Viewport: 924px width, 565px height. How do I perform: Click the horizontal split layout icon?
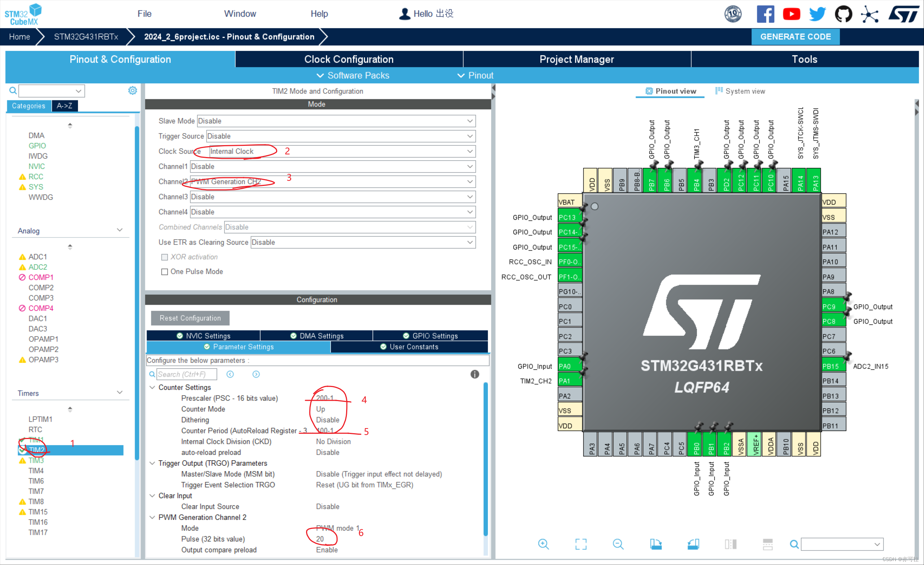(768, 544)
